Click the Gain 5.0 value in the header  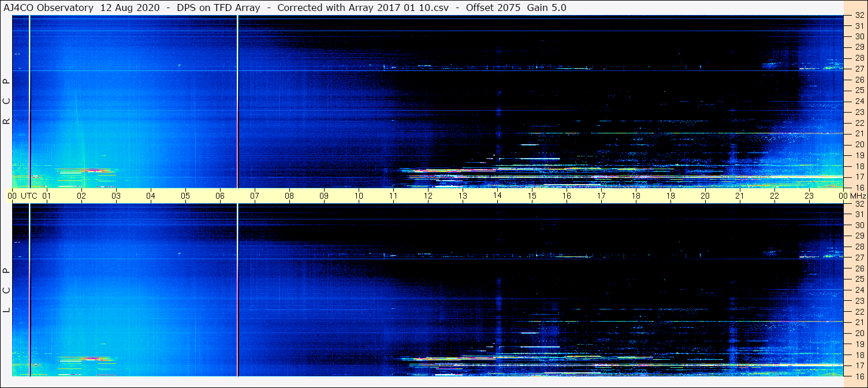click(x=546, y=8)
